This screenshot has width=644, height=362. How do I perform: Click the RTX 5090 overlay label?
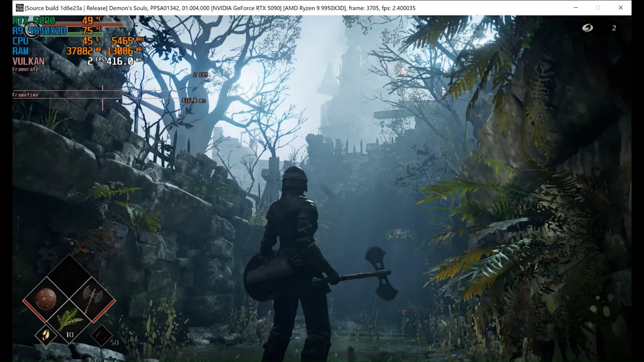[x=34, y=20]
